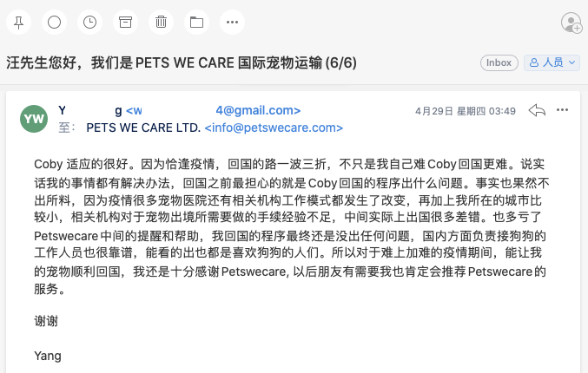Add contact using top-right person icon
Viewport: 588px width, 373px height.
click(571, 22)
